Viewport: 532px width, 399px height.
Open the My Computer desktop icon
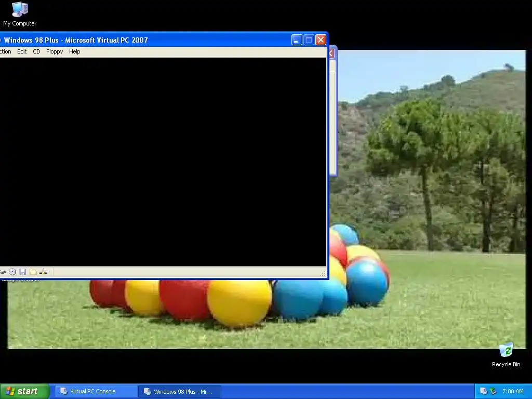pyautogui.click(x=20, y=14)
